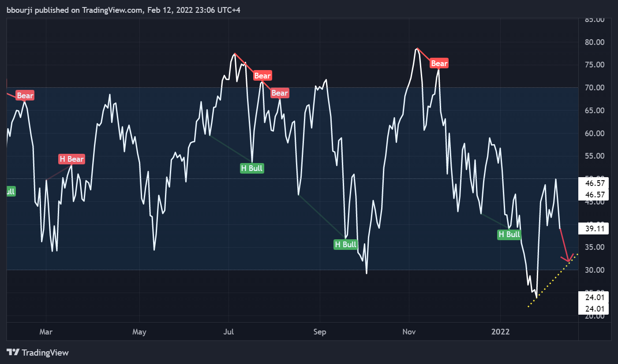Select the 70.00 overbought level axis label
This screenshot has width=618, height=364.
point(595,88)
